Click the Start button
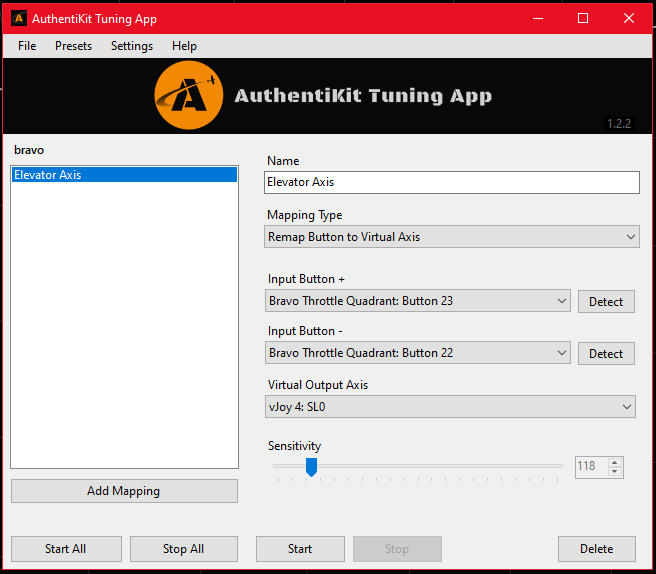656x574 pixels. tap(300, 549)
